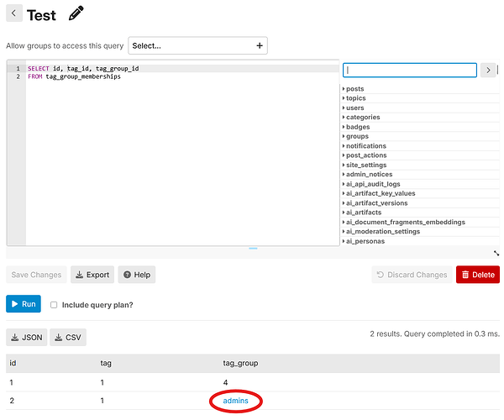Expand the groups table
504x420 pixels.
point(355,136)
